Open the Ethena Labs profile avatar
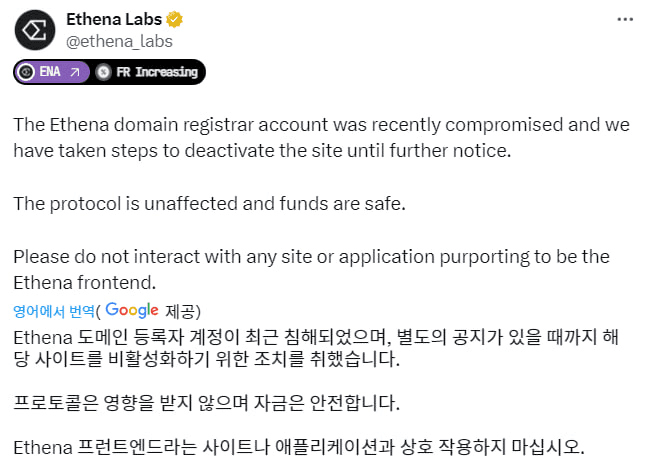The height and width of the screenshot is (470, 647). (35, 30)
